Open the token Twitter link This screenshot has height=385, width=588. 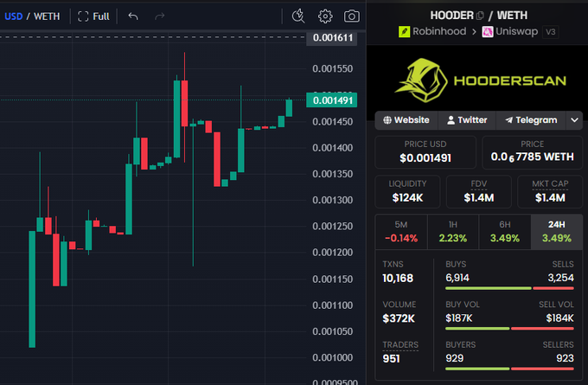click(467, 120)
